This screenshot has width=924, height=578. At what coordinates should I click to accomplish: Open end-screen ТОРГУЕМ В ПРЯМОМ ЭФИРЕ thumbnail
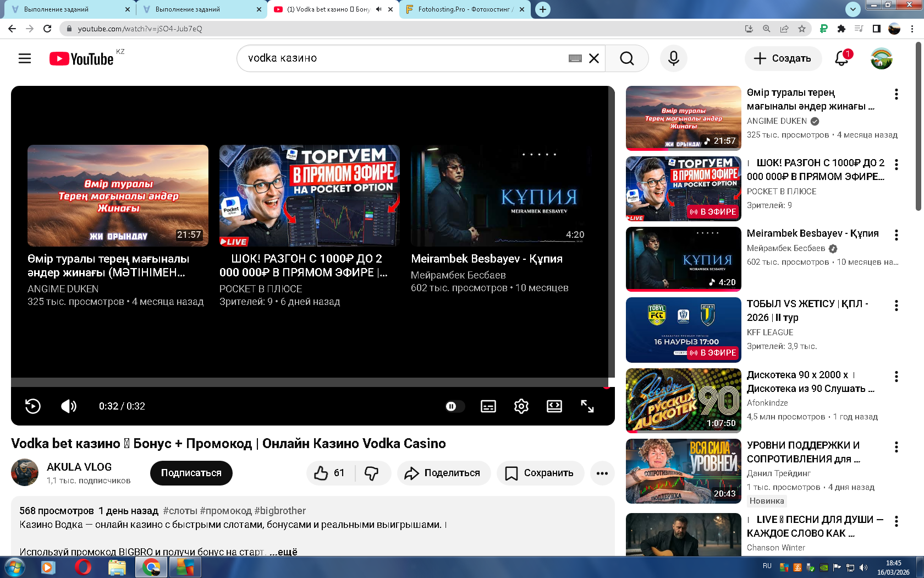310,195
